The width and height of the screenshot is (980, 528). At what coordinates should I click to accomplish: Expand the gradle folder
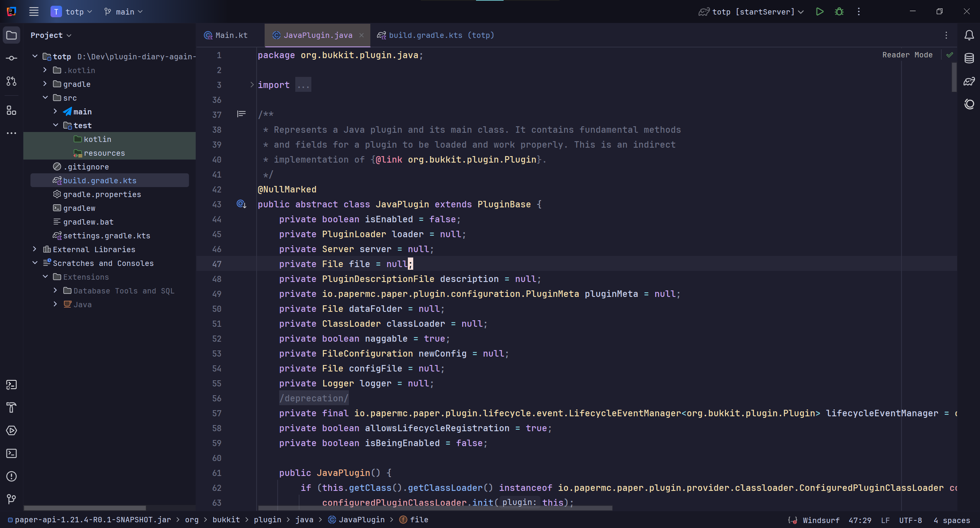pyautogui.click(x=45, y=84)
